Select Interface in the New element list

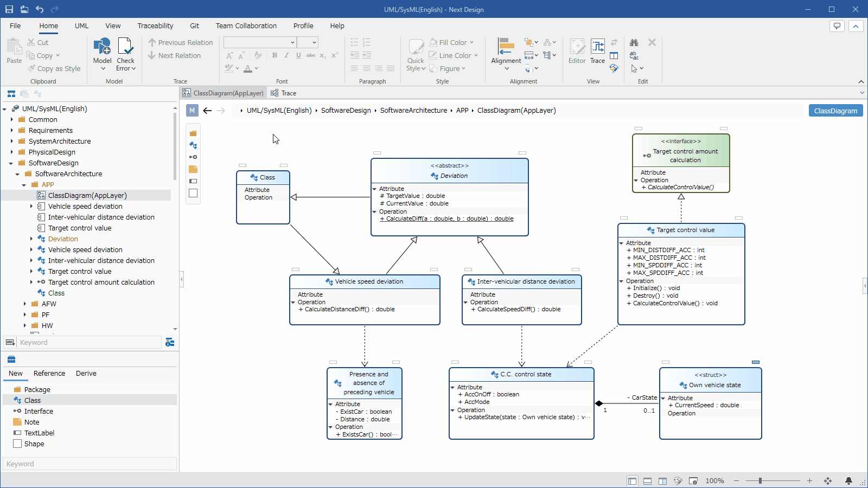[x=90, y=411]
